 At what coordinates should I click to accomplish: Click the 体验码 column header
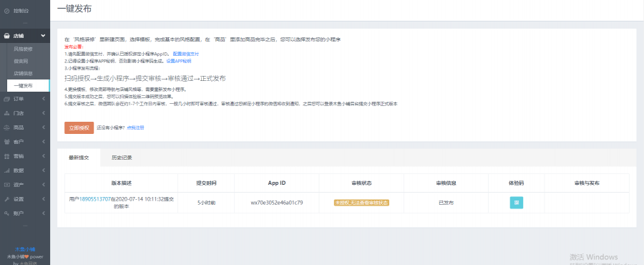click(516, 183)
